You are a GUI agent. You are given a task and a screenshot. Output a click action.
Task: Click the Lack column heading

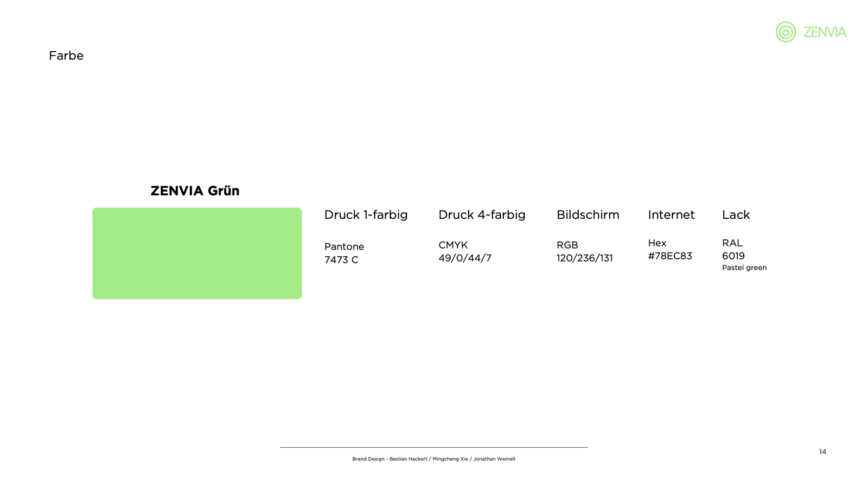pyautogui.click(x=736, y=215)
